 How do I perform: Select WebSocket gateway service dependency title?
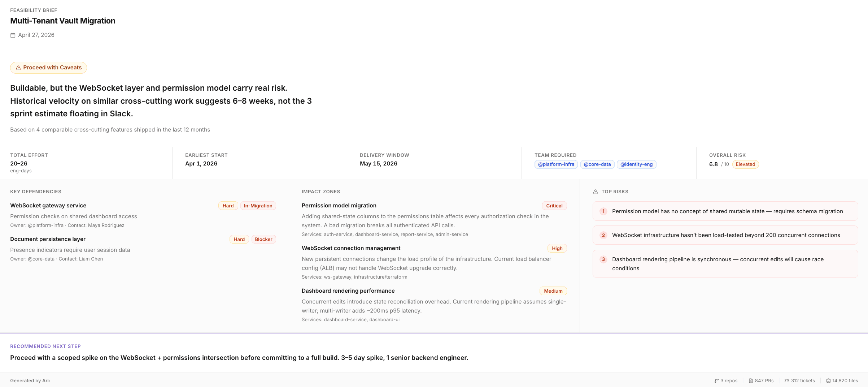(48, 206)
